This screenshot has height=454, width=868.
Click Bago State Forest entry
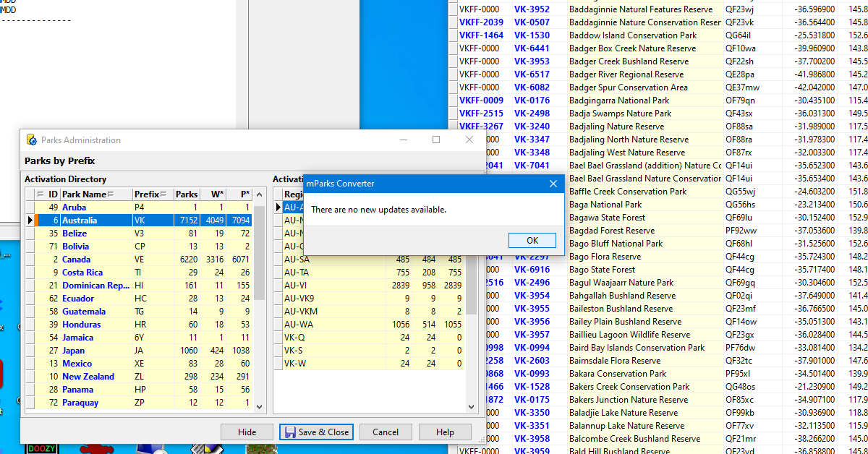[602, 270]
